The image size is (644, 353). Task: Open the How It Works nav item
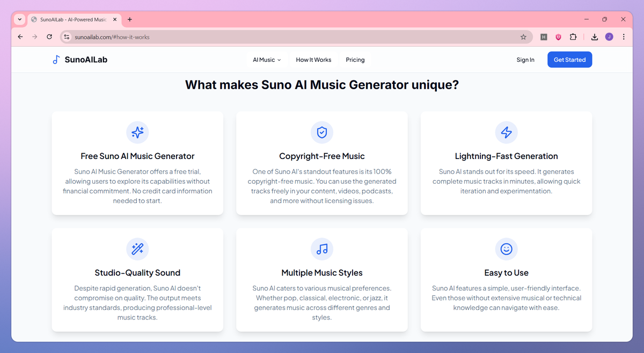[x=313, y=60]
